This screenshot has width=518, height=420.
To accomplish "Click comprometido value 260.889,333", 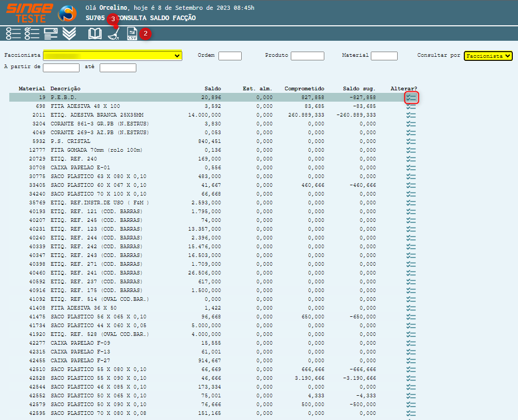I will point(306,115).
